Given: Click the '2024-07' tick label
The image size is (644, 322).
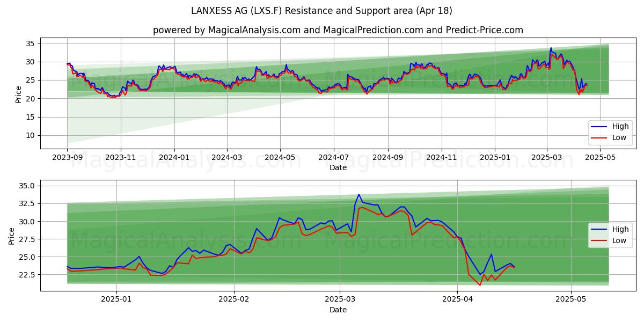Looking at the screenshot, I should pos(333,158).
